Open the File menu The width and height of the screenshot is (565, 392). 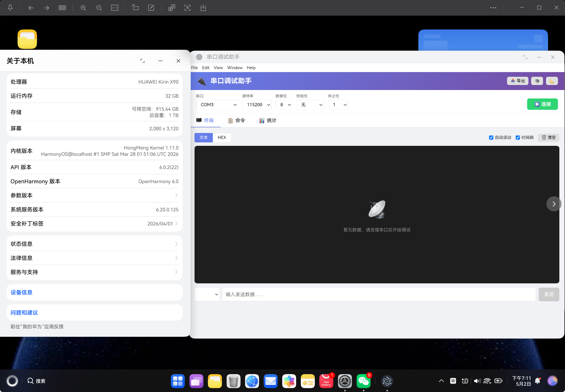pos(195,68)
